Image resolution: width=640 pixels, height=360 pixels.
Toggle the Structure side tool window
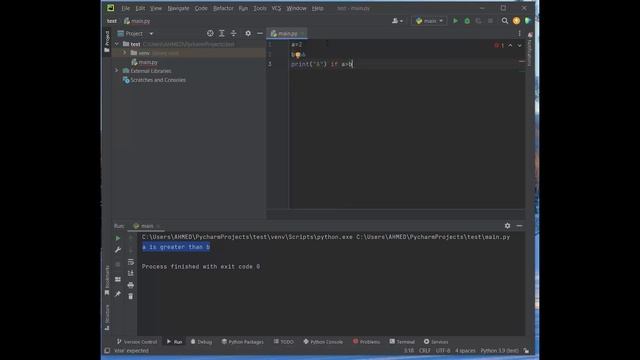[x=107, y=317]
